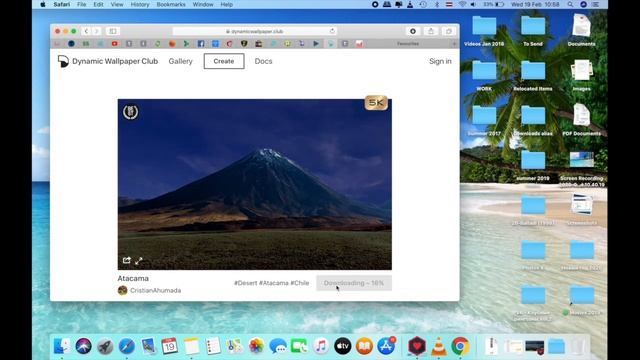The image size is (640, 360).
Task: Click the Safari forward button
Action: pos(96,31)
